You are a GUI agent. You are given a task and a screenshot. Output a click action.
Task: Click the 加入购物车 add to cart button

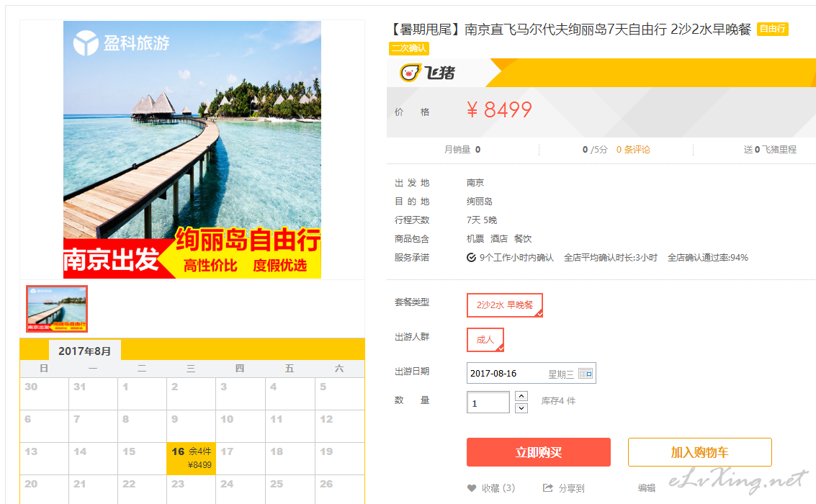(699, 452)
